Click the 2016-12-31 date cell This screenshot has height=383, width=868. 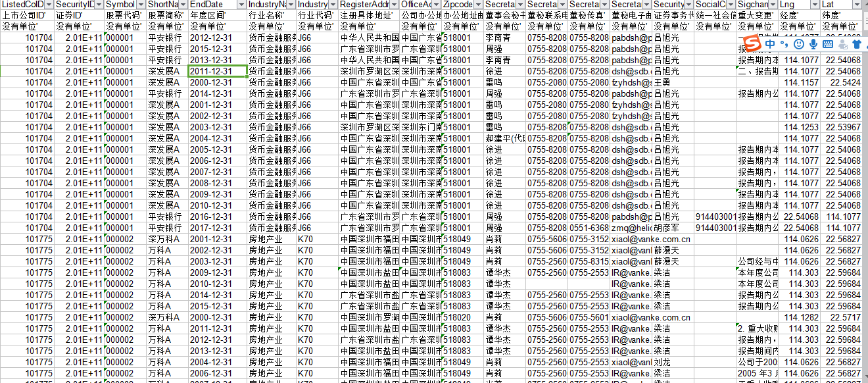tap(218, 217)
